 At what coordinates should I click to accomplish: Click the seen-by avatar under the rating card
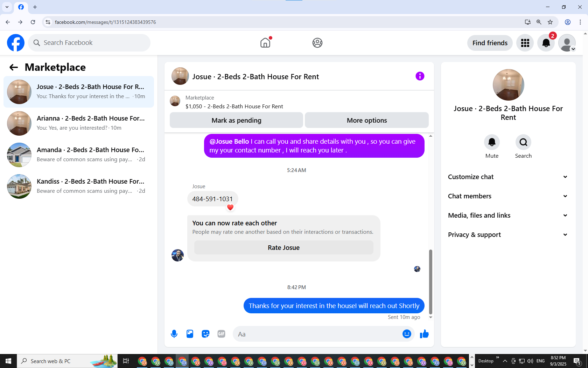coord(417,269)
